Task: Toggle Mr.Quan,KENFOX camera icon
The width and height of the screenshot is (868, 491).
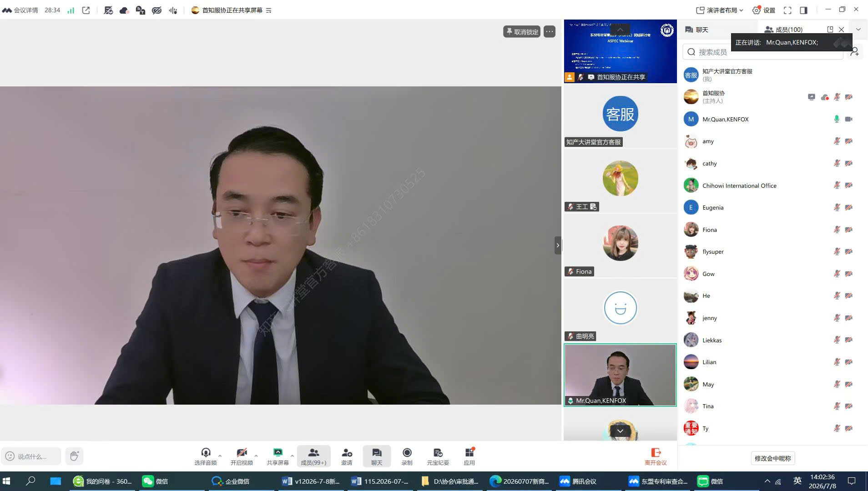Action: click(848, 119)
